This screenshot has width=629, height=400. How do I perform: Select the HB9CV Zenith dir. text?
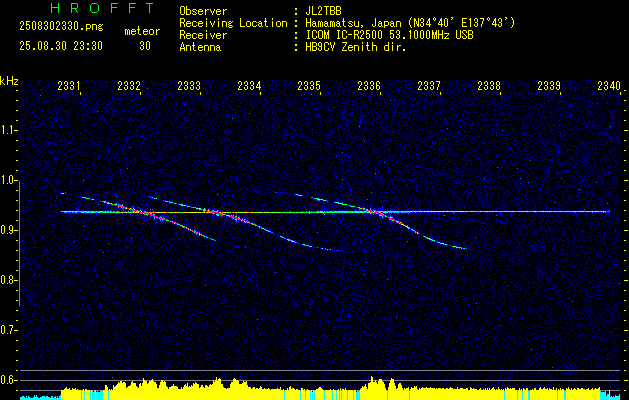[356, 47]
